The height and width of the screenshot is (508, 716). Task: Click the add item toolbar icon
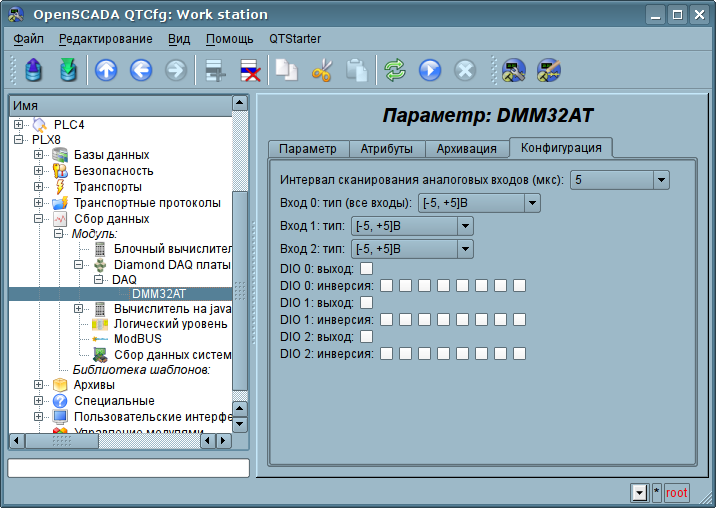point(214,70)
